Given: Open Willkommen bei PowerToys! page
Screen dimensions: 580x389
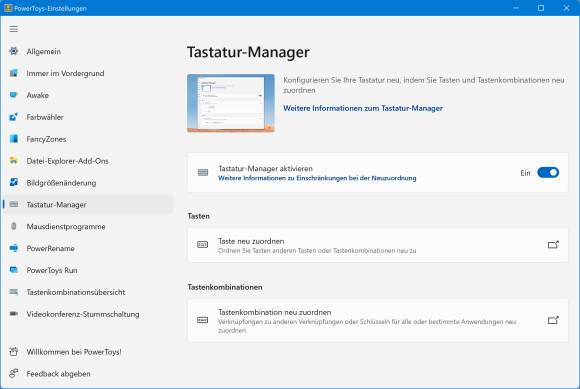Looking at the screenshot, I should point(89,352).
